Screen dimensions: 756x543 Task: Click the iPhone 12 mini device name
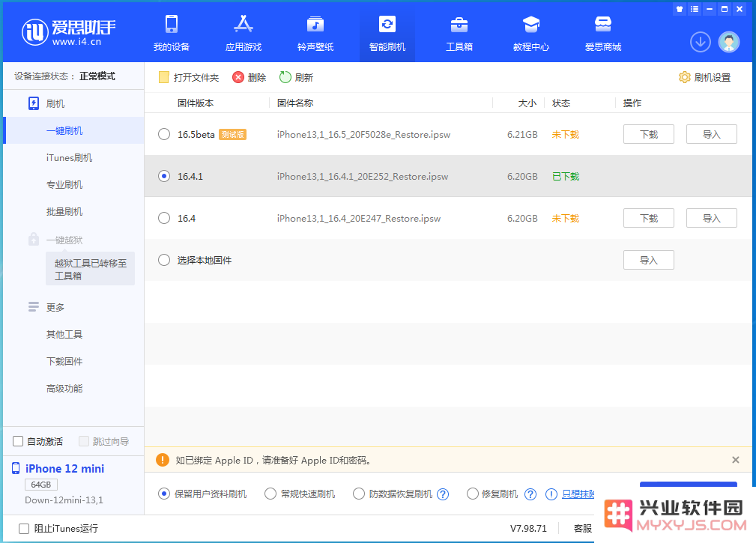pos(64,468)
